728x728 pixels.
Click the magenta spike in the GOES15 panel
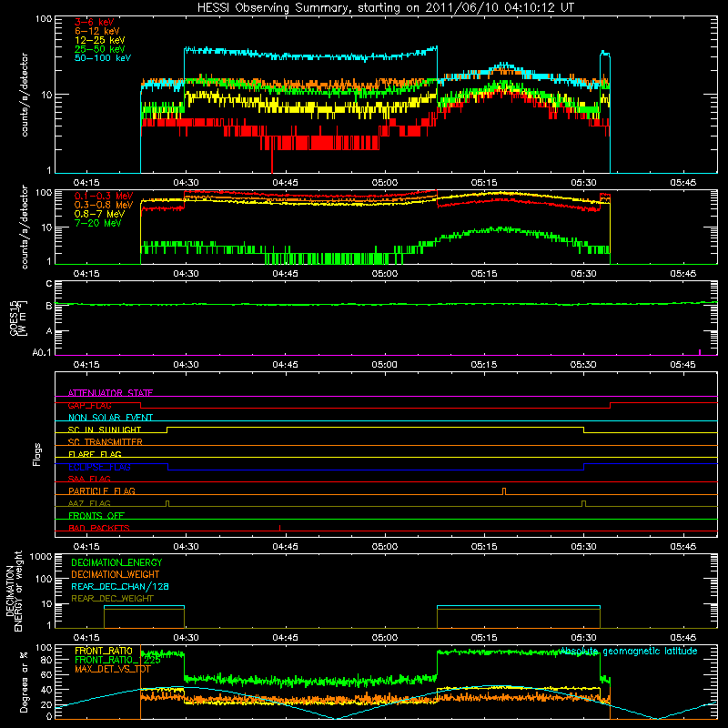click(x=700, y=352)
